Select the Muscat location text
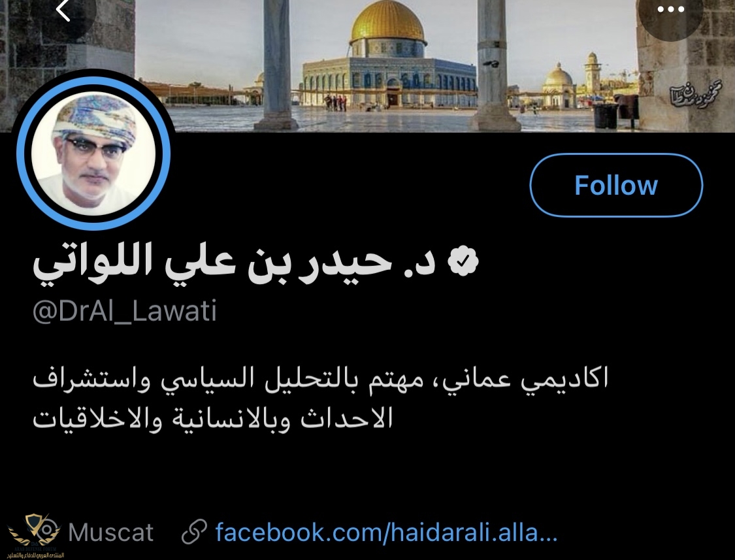The height and width of the screenshot is (560, 735). click(110, 533)
